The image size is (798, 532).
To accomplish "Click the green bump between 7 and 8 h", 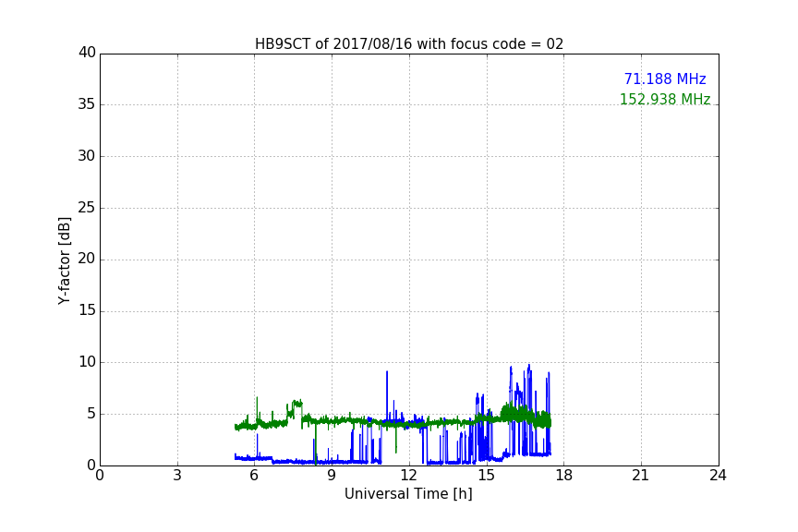I will [296, 404].
